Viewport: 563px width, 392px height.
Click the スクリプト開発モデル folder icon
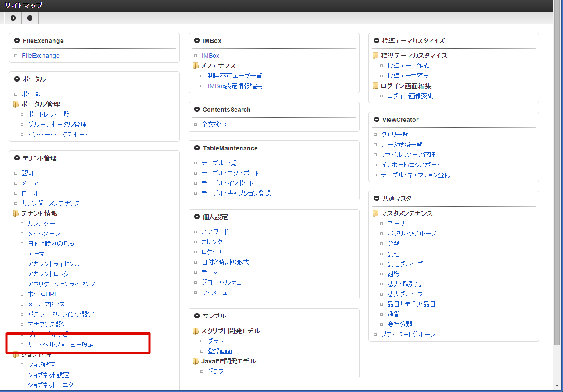pos(196,331)
